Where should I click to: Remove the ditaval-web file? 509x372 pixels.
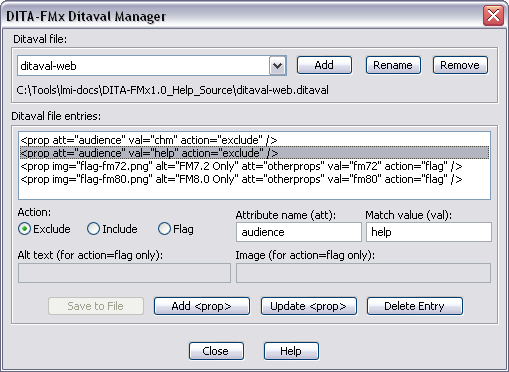click(x=460, y=65)
